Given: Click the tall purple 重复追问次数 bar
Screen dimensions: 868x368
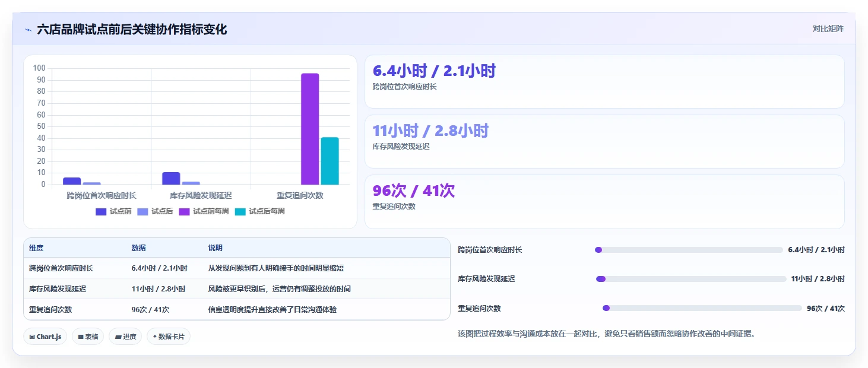Looking at the screenshot, I should coord(310,129).
